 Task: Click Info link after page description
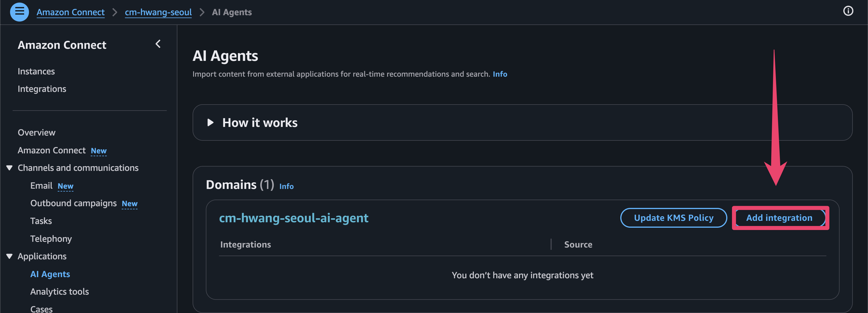click(x=500, y=74)
